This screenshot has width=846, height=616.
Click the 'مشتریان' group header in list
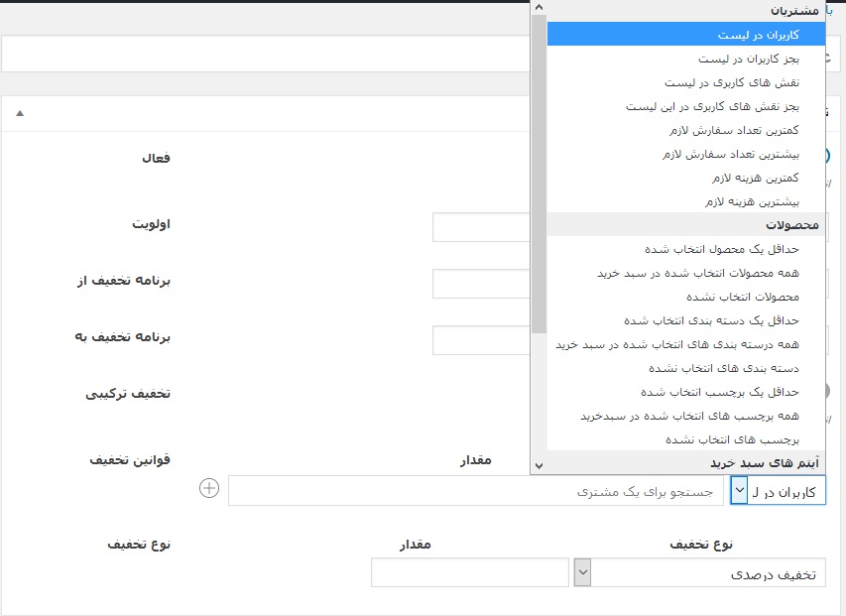tap(685, 11)
